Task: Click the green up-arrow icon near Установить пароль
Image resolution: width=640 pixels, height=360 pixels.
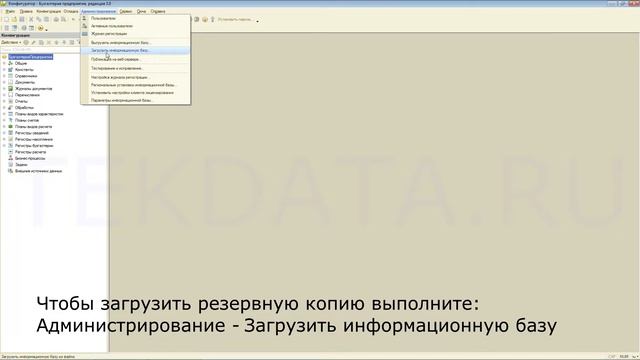Action: [213, 19]
